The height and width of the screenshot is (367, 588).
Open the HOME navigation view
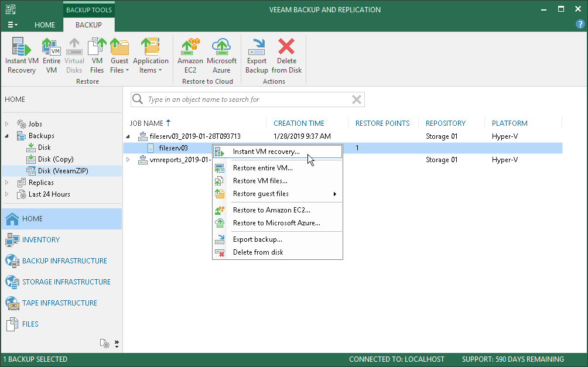click(62, 218)
